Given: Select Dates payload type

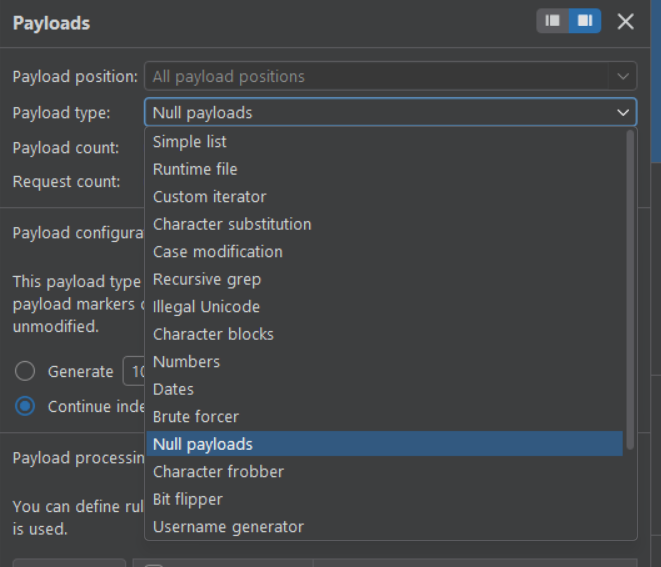Looking at the screenshot, I should (x=384, y=389).
